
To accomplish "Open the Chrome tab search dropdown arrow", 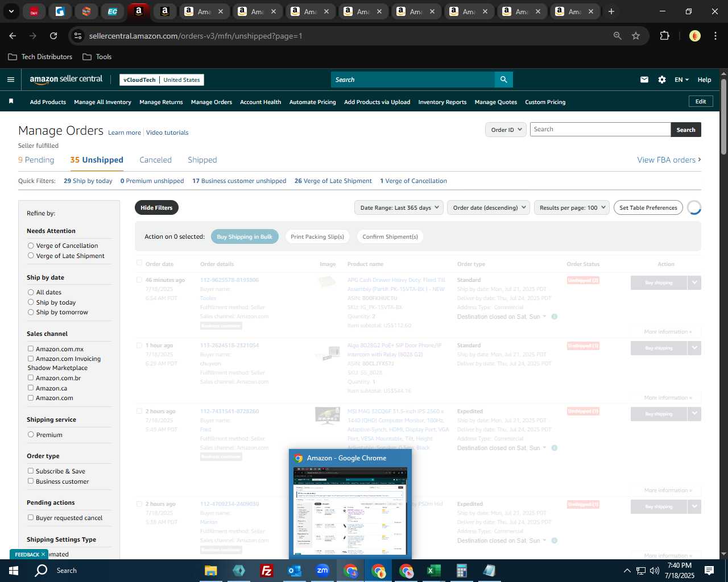I will click(11, 11).
